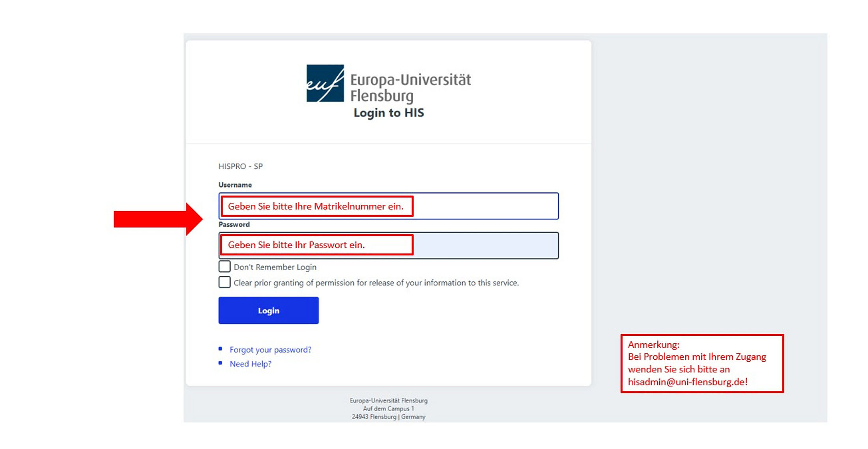Click the blue euf university logo
Viewport: 868px width, 449px height.
pos(325,83)
